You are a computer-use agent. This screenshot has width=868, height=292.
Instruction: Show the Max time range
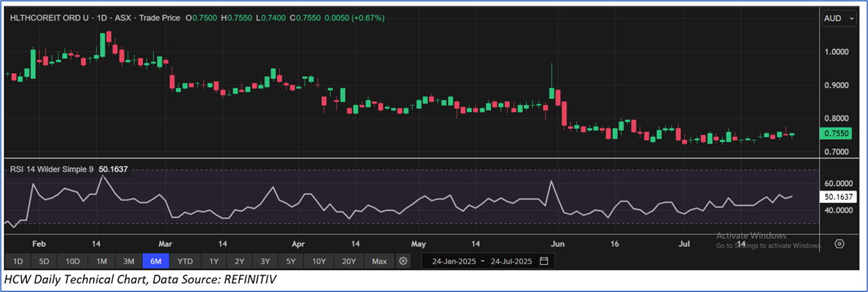click(379, 261)
